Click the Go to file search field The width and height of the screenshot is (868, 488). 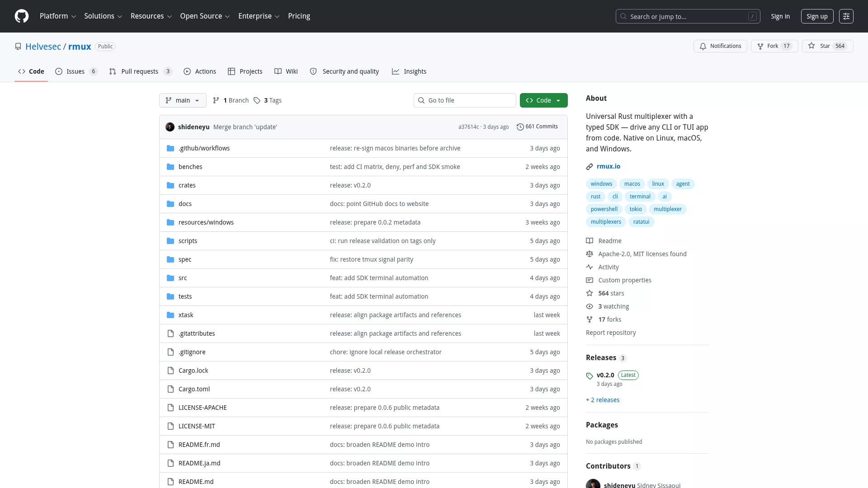point(465,100)
